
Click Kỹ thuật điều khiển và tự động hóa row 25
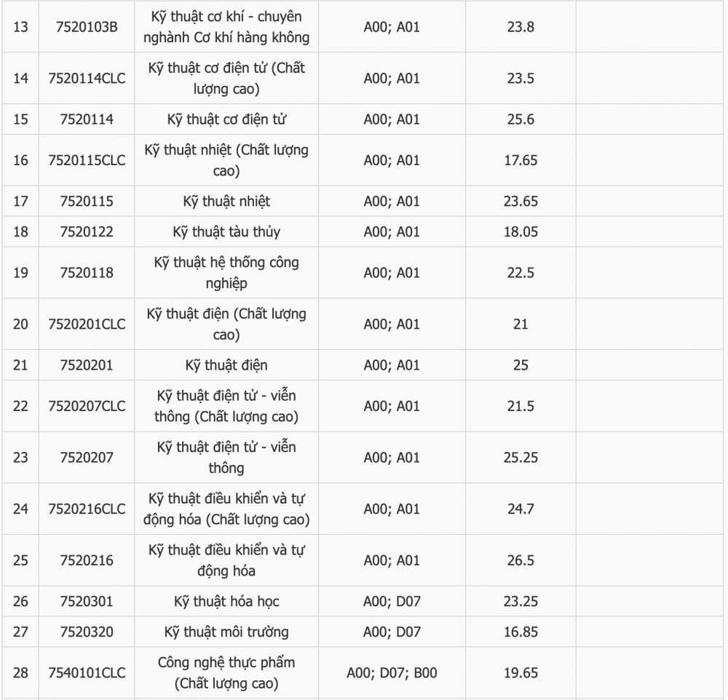click(x=226, y=560)
